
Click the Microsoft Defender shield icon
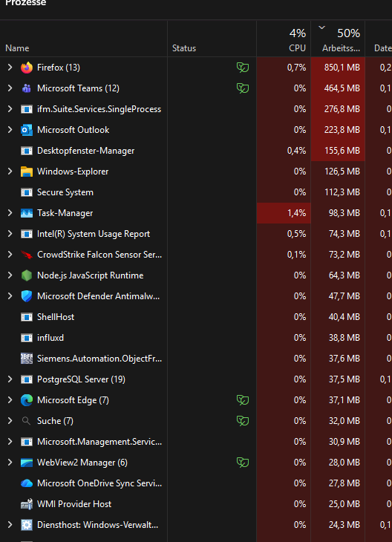pos(27,296)
